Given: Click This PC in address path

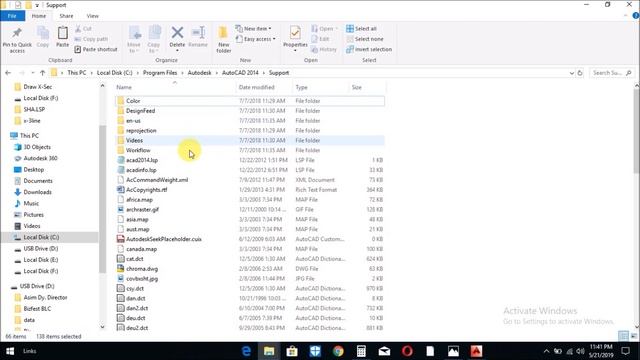Looking at the screenshot, I should click(77, 73).
